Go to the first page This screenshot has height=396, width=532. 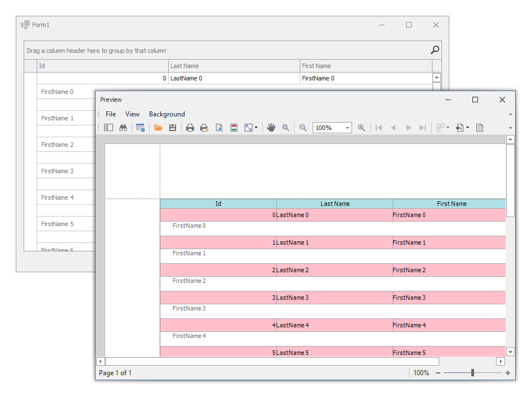[378, 128]
